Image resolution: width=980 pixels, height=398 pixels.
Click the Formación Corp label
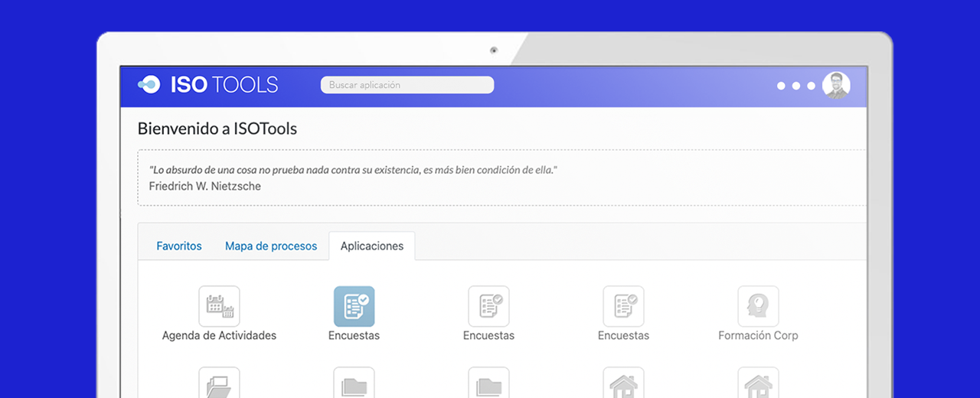pyautogui.click(x=758, y=335)
